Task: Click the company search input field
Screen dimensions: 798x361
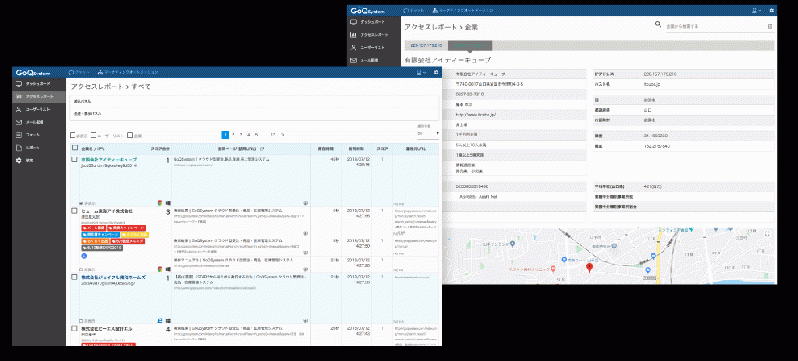Action: pos(714,26)
